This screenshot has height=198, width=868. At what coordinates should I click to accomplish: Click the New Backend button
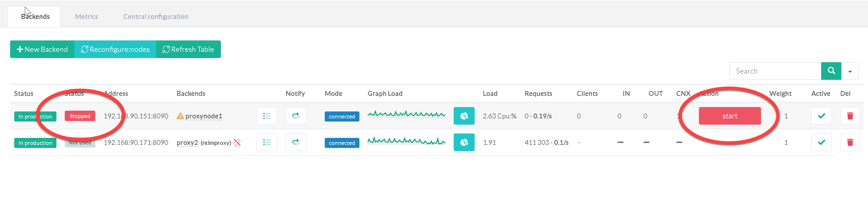(42, 50)
